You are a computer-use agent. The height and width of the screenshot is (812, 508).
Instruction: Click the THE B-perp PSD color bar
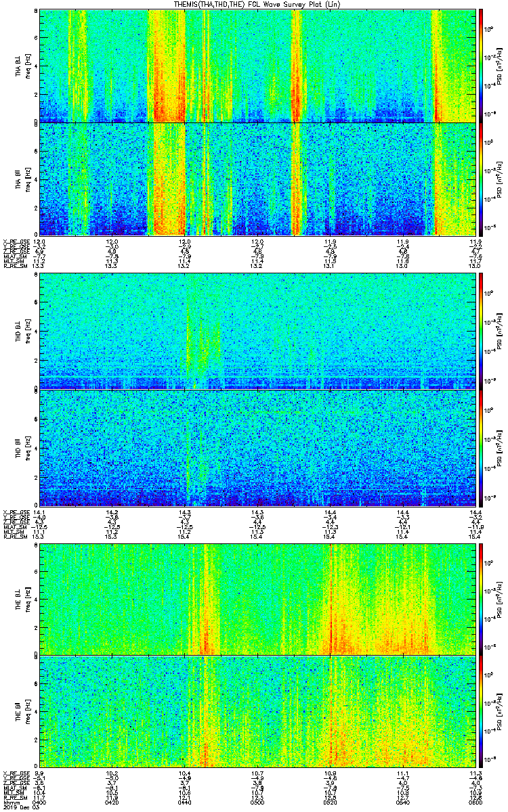point(480,599)
